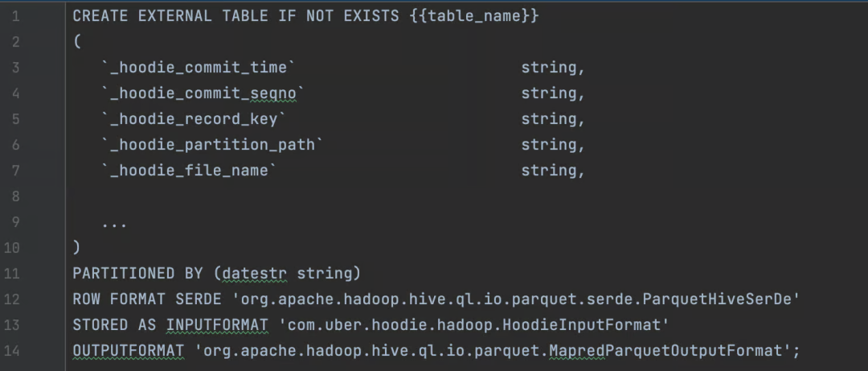Click line number 14 in the gutter
868x371 pixels.
(15, 351)
